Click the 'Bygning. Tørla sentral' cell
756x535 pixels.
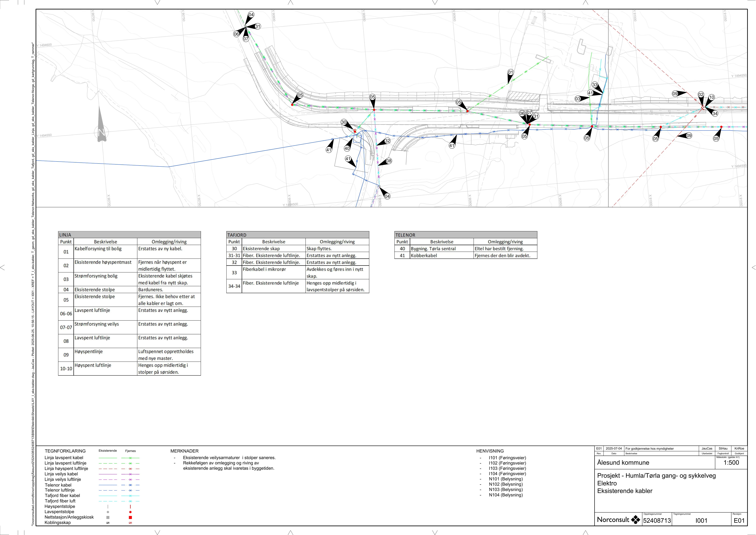point(442,249)
